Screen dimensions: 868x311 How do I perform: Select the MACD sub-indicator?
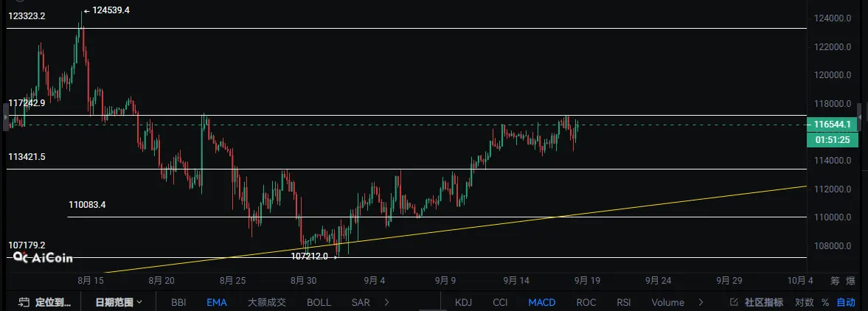[542, 303]
